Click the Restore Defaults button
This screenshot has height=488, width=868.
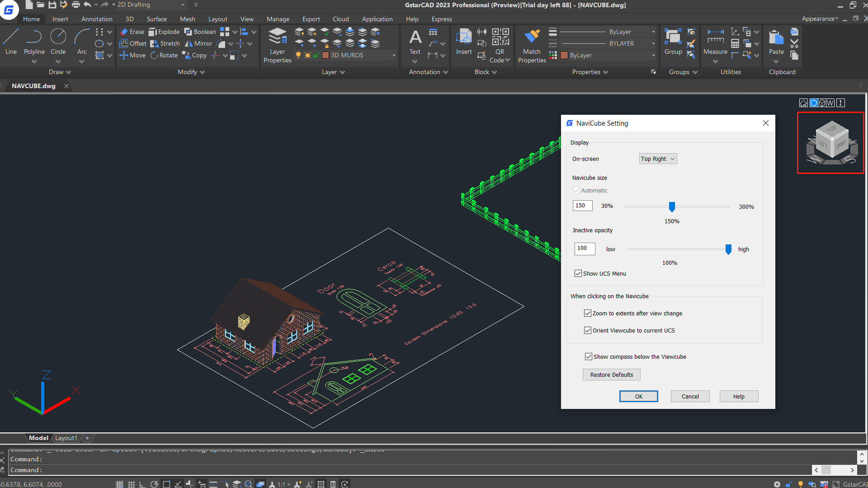coord(611,375)
